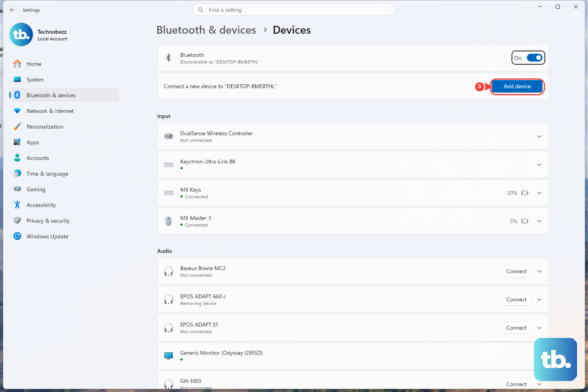Click the Home icon in sidebar
Viewport: 588px width, 392px height.
coord(17,64)
